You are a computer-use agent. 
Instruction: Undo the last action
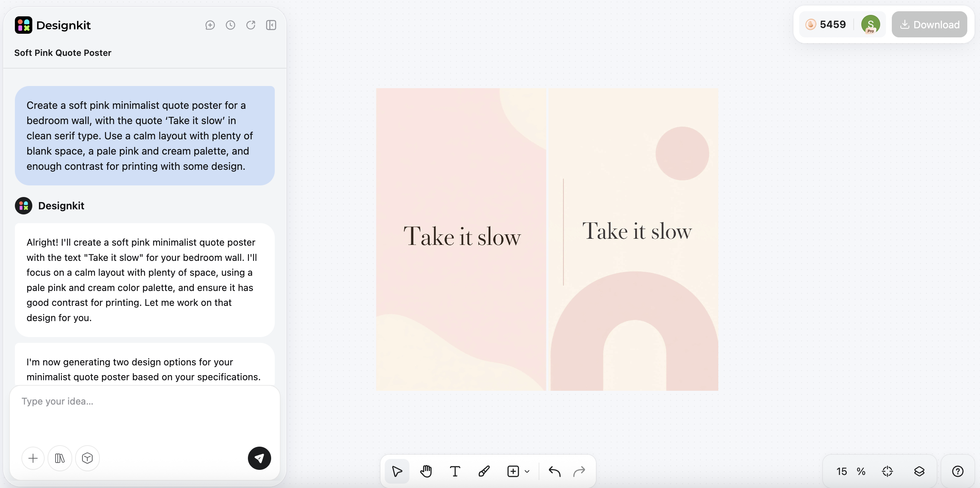pyautogui.click(x=555, y=471)
